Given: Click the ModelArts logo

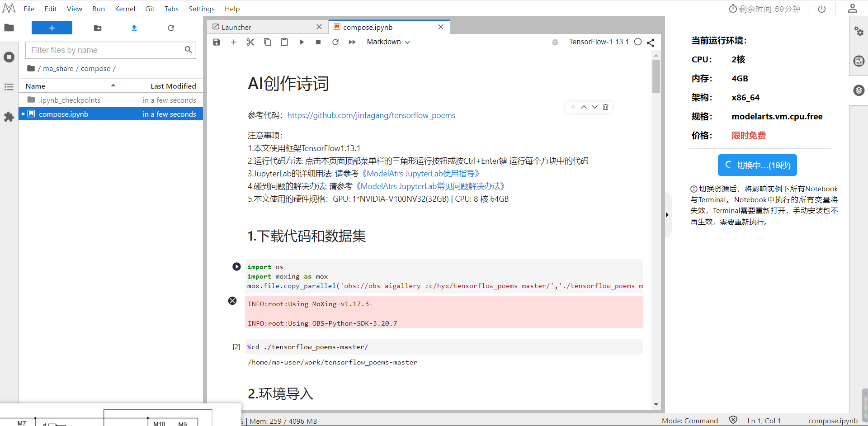Looking at the screenshot, I should point(9,9).
